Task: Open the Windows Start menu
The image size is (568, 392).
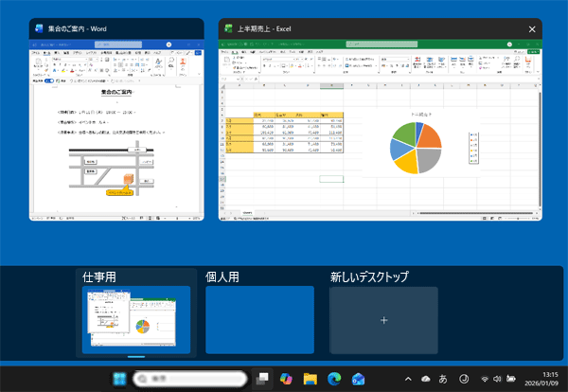Action: (119, 379)
